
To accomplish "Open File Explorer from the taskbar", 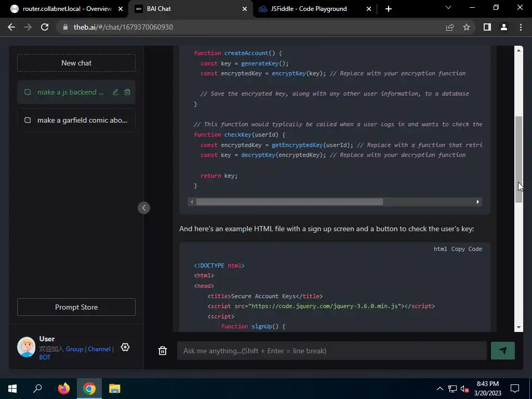I will 115,389.
